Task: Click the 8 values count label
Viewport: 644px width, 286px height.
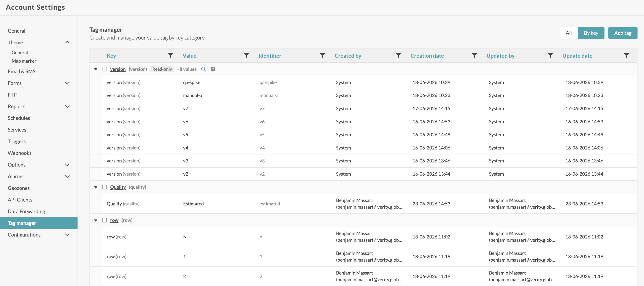Action: (188, 69)
